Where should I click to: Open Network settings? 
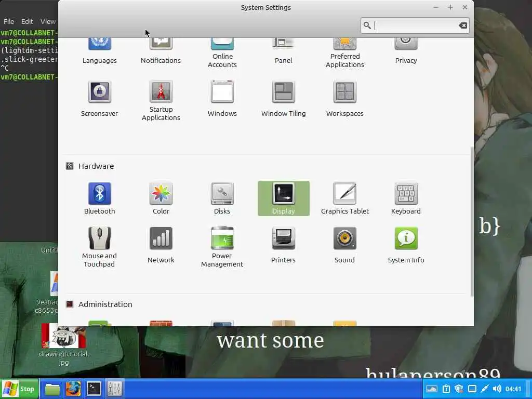pos(161,245)
